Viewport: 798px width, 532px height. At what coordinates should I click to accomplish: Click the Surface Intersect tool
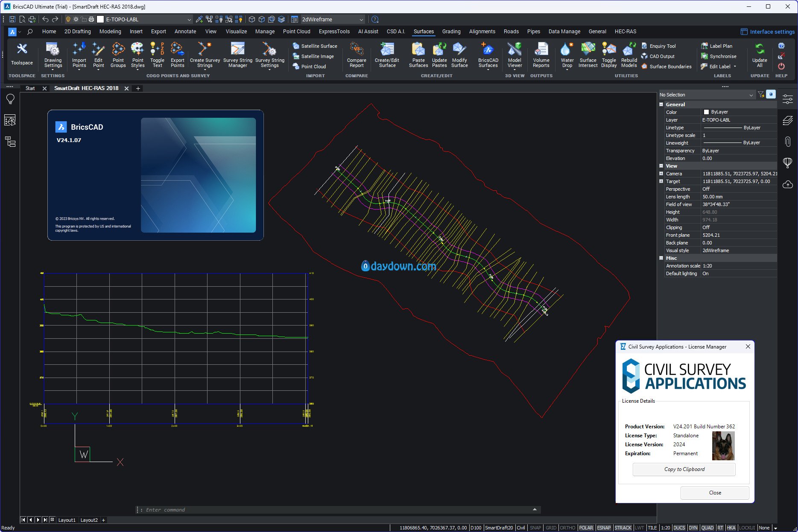click(588, 55)
